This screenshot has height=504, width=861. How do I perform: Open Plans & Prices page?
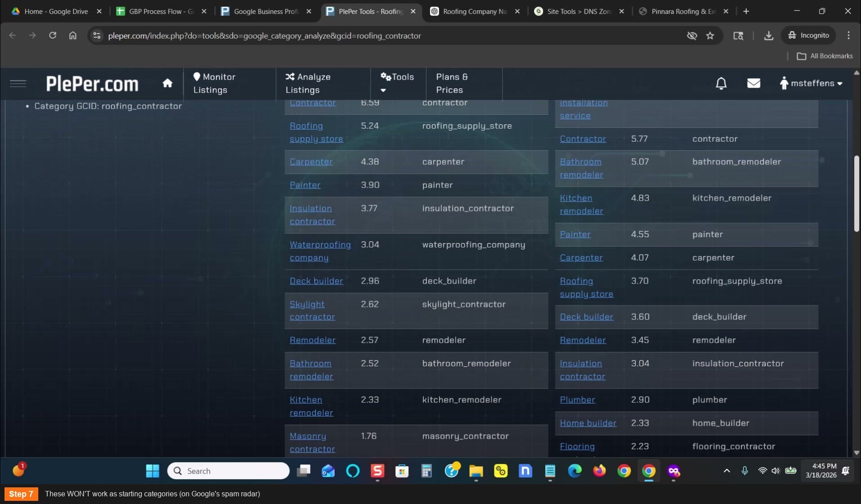click(x=452, y=83)
